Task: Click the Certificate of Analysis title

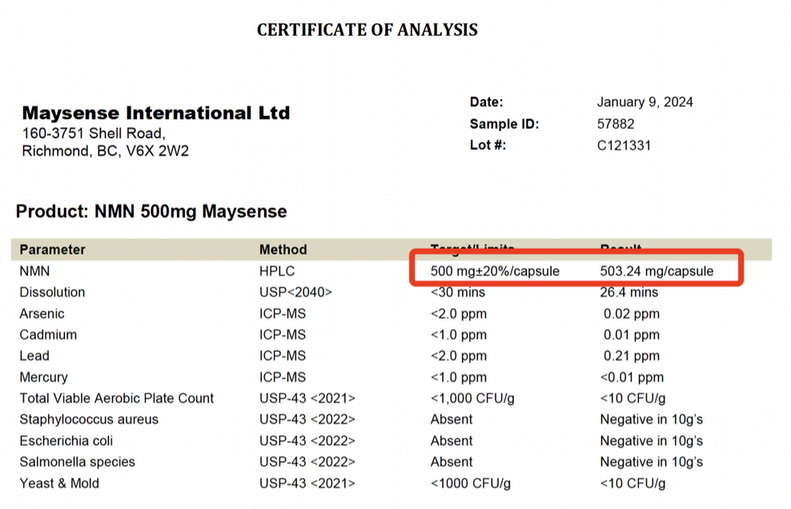Action: (x=367, y=30)
